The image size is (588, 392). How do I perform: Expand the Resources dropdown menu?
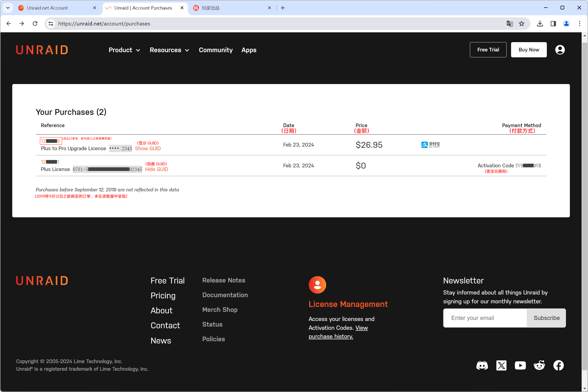(169, 50)
